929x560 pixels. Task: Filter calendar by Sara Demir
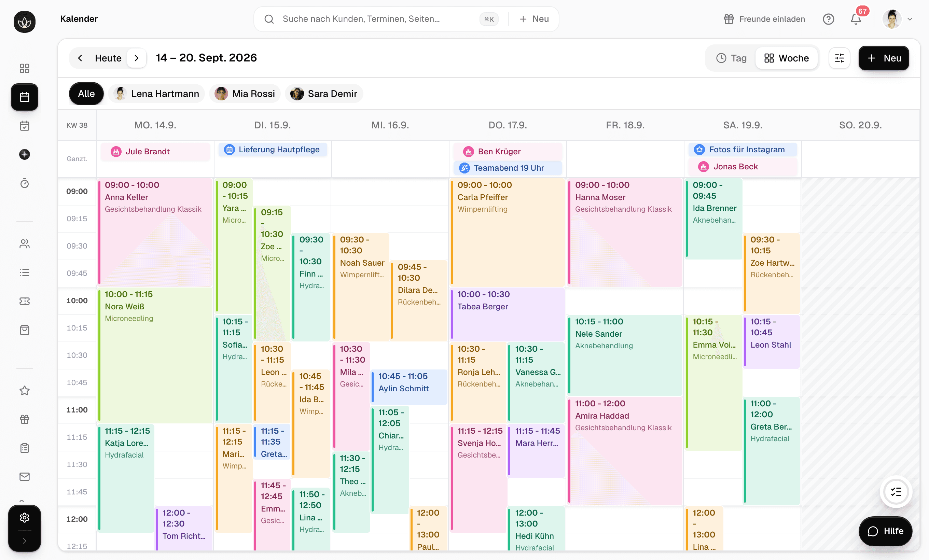tap(324, 94)
